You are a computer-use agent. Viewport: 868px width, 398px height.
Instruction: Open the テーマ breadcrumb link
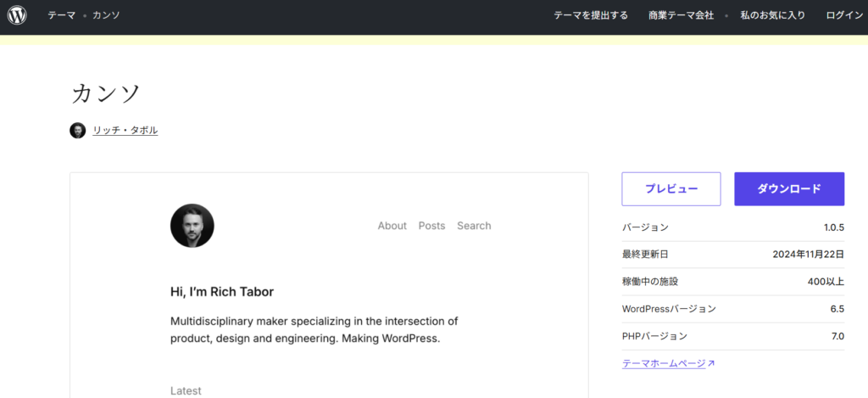[61, 15]
